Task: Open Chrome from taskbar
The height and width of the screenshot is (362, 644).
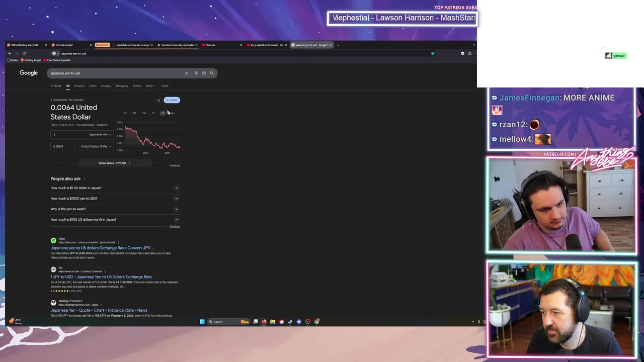Action: [316, 322]
